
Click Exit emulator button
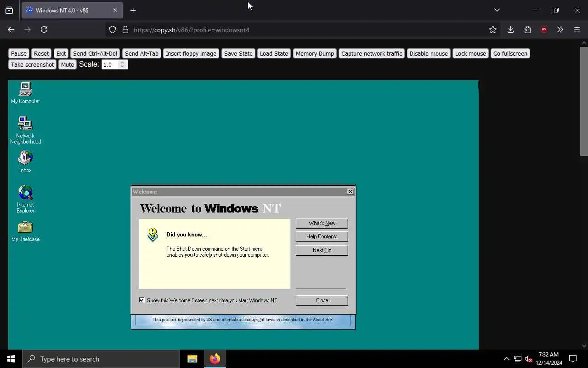click(x=61, y=53)
